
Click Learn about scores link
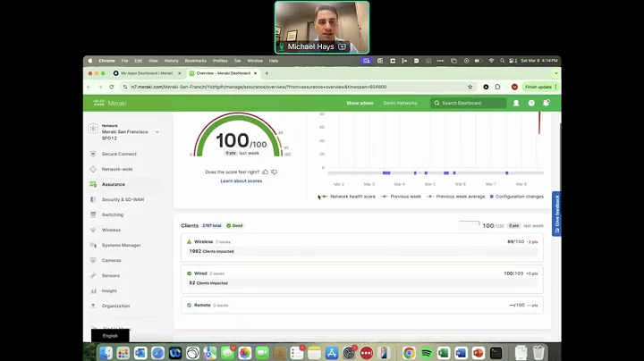[x=241, y=180]
